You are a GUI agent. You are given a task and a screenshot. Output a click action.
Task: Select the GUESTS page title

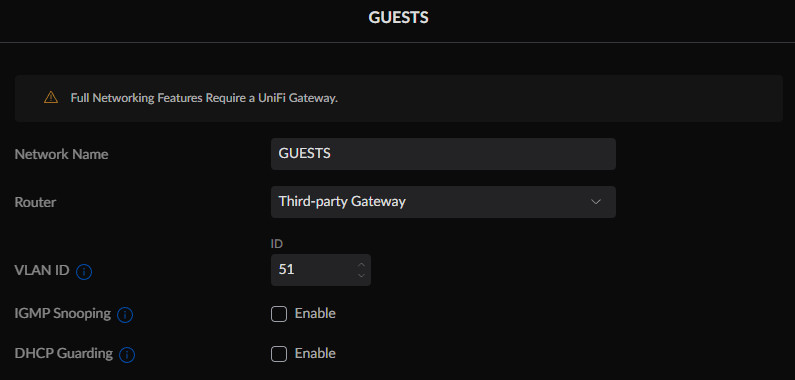(398, 18)
